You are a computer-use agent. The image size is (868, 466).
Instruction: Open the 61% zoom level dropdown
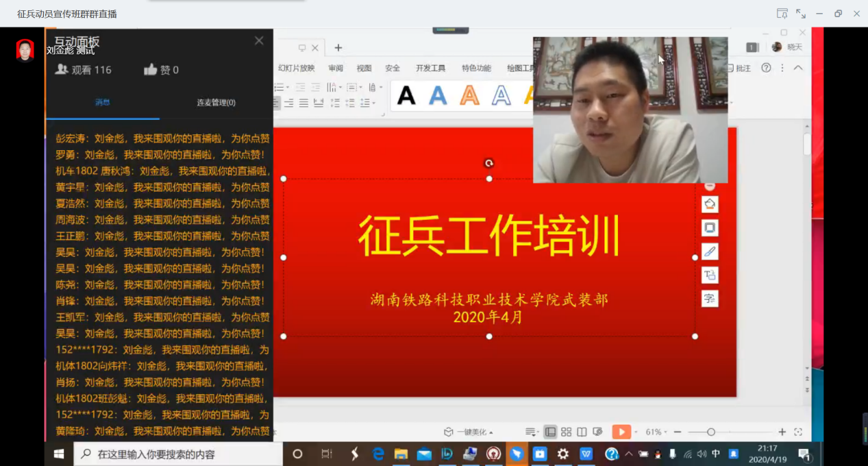tap(656, 432)
